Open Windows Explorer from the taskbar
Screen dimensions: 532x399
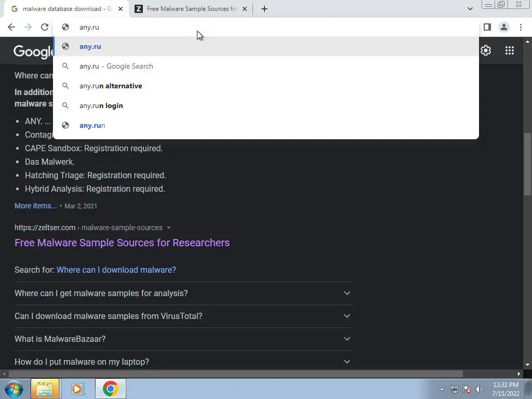[x=45, y=389]
